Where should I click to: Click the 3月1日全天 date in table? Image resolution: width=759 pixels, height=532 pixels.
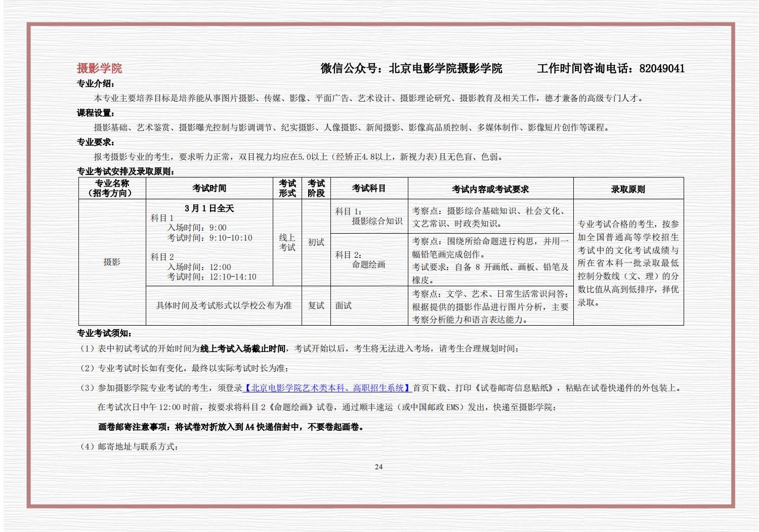pos(209,208)
